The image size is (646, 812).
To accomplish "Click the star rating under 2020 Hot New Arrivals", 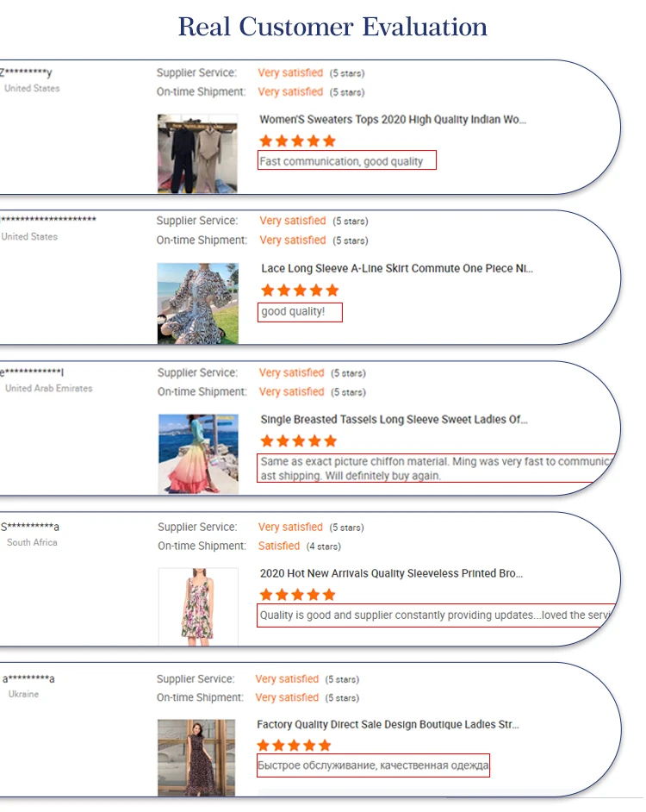I will (x=298, y=595).
